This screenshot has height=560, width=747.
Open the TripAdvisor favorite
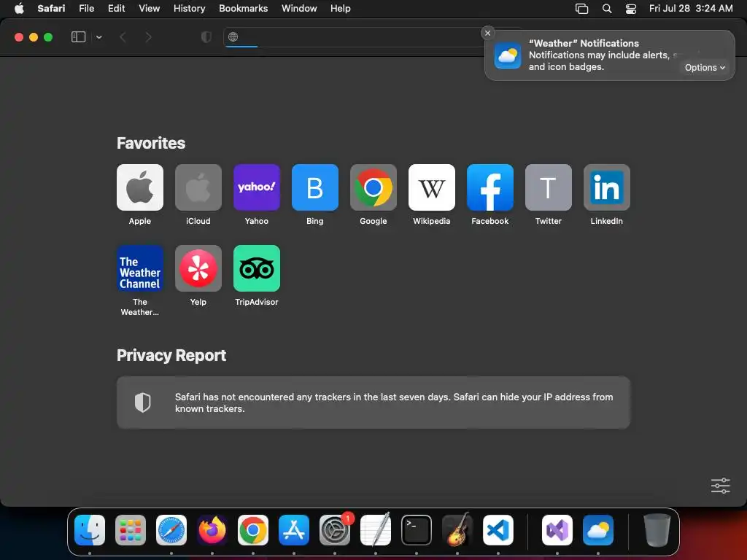(x=256, y=268)
